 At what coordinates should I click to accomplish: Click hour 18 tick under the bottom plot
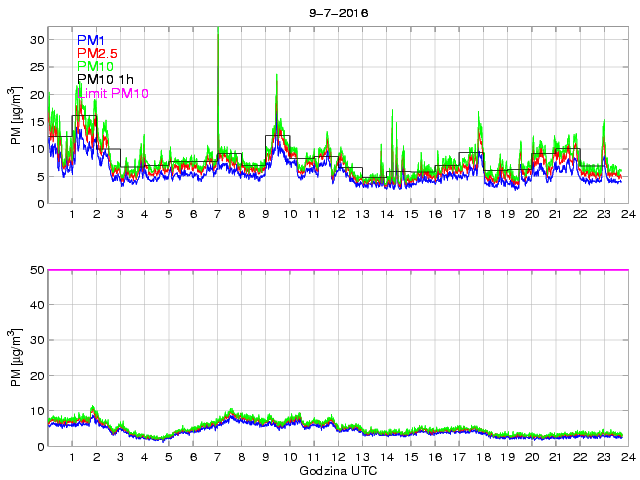pyautogui.click(x=482, y=458)
